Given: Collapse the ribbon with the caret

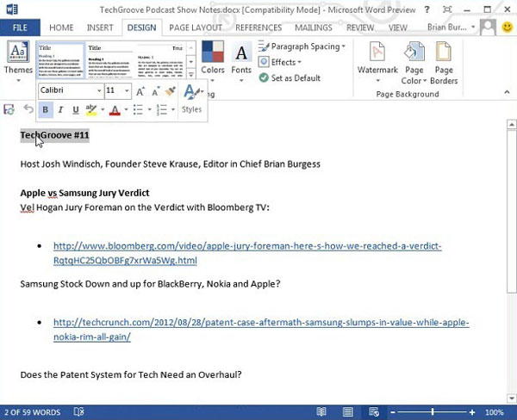Looking at the screenshot, I should (x=507, y=92).
